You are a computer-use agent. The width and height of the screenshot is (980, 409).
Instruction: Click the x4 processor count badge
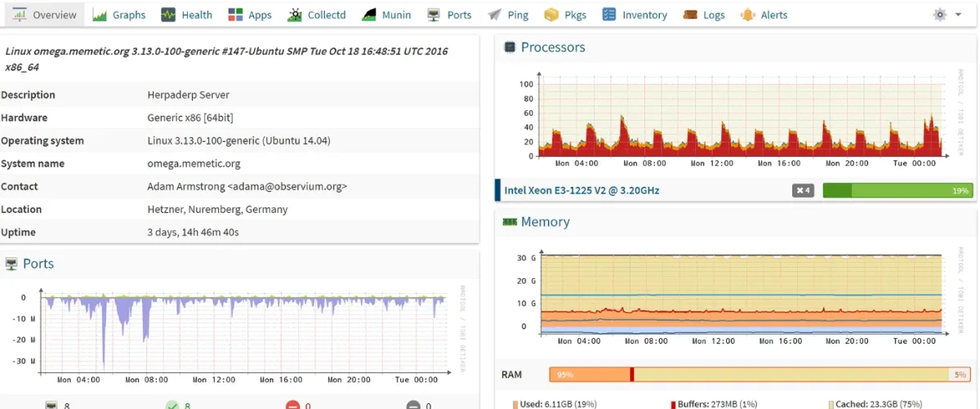pos(804,190)
